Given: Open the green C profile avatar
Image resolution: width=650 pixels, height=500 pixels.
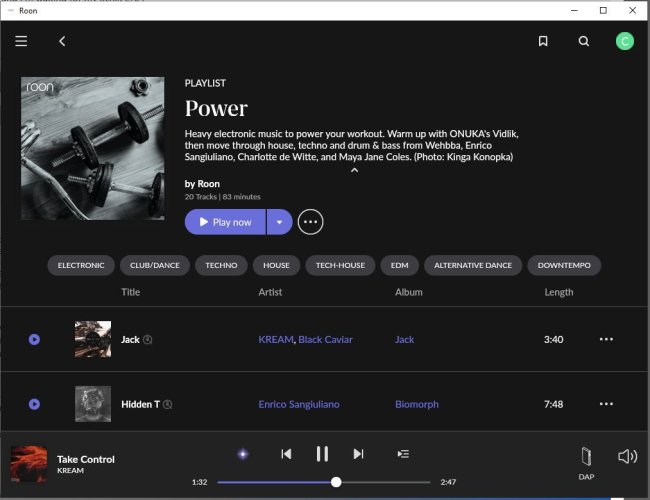Looking at the screenshot, I should tap(625, 41).
